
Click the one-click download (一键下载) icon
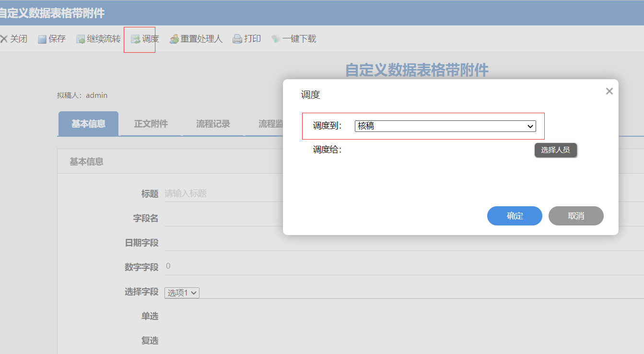click(276, 39)
